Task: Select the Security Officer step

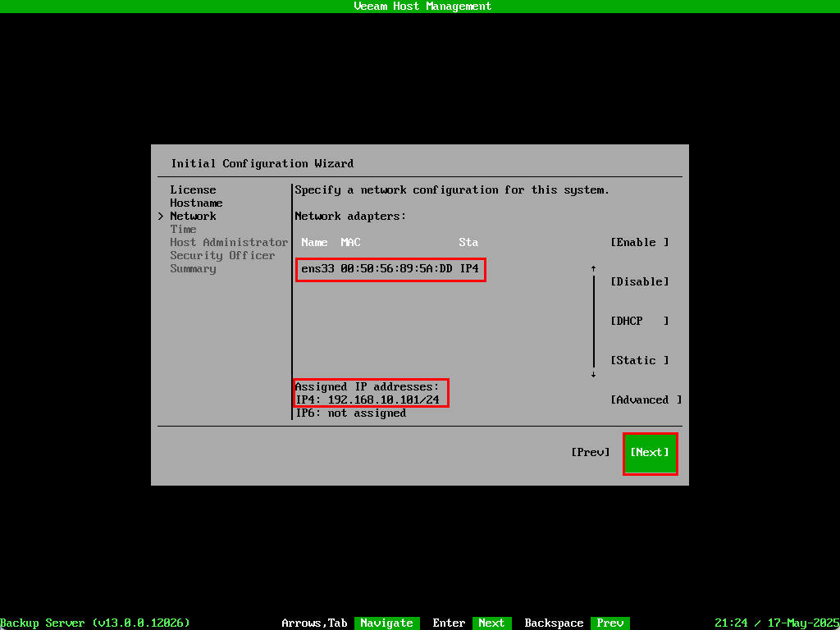Action: point(222,256)
